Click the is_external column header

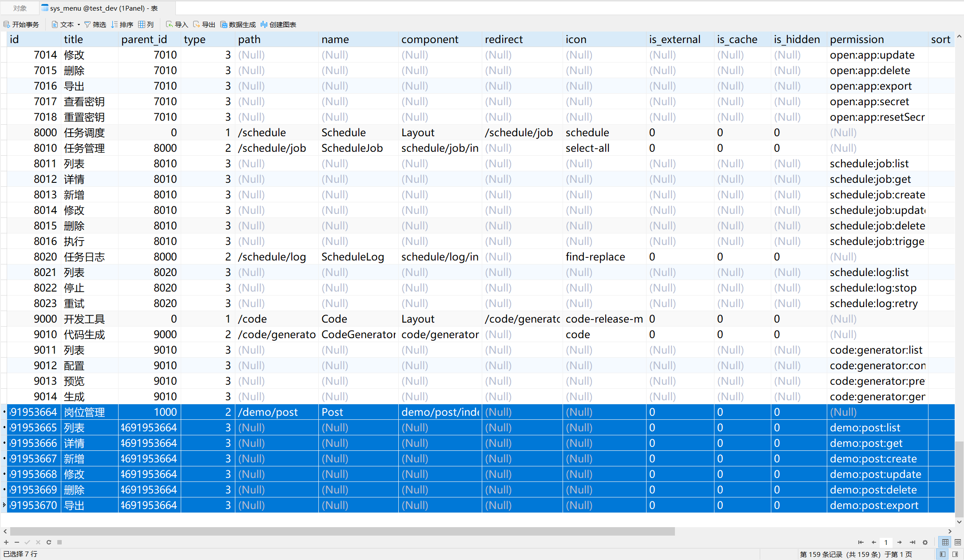coord(680,39)
